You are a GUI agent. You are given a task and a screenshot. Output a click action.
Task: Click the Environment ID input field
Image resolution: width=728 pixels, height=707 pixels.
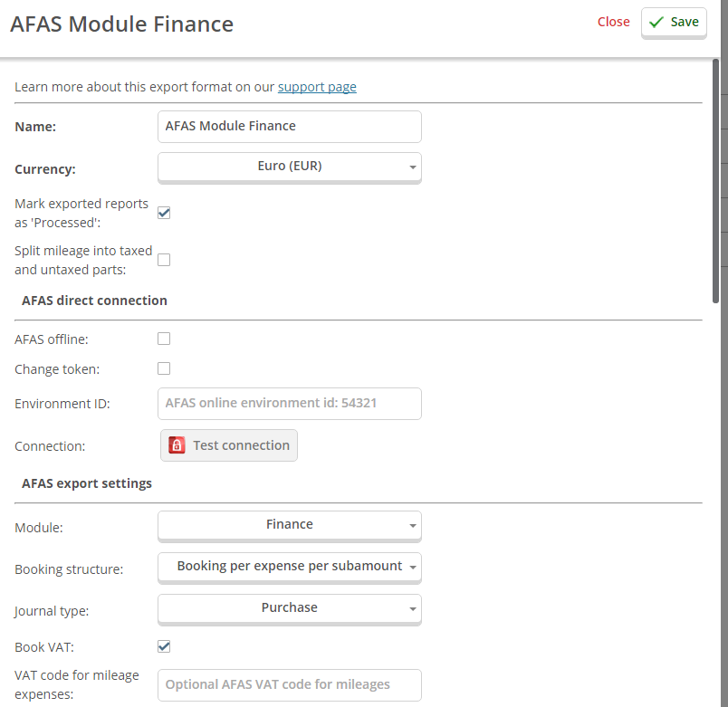point(289,404)
